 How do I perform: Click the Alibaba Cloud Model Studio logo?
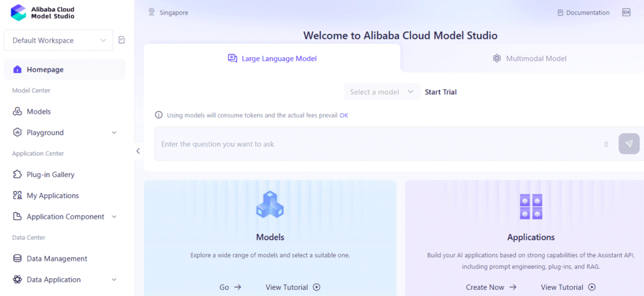click(18, 12)
